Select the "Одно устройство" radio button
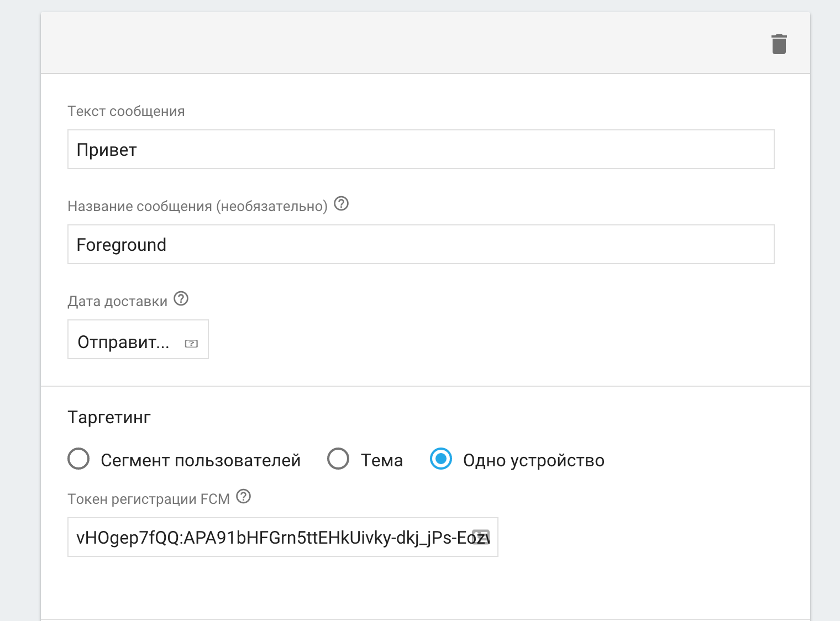Image resolution: width=840 pixels, height=621 pixels. point(440,459)
